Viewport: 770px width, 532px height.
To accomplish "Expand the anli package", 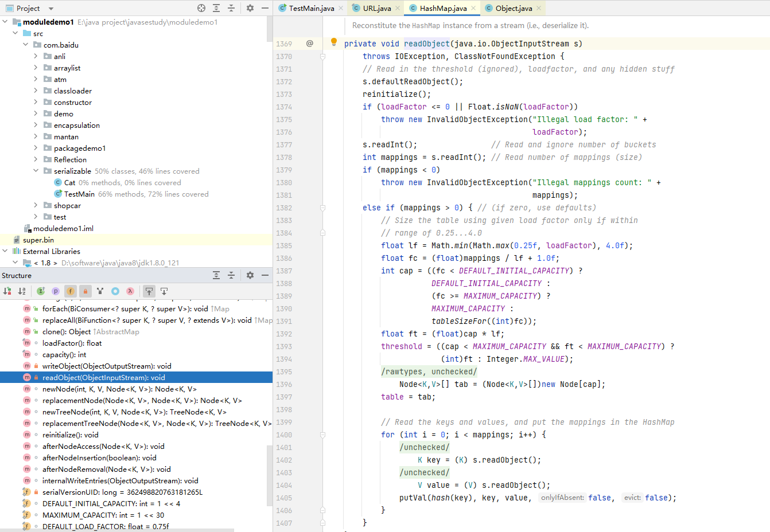I will tap(36, 56).
